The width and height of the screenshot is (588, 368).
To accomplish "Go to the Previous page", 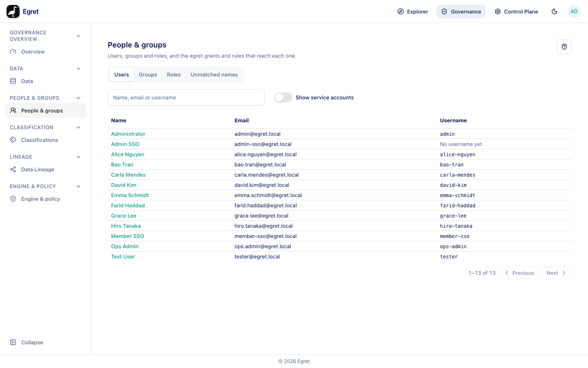I will [519, 273].
